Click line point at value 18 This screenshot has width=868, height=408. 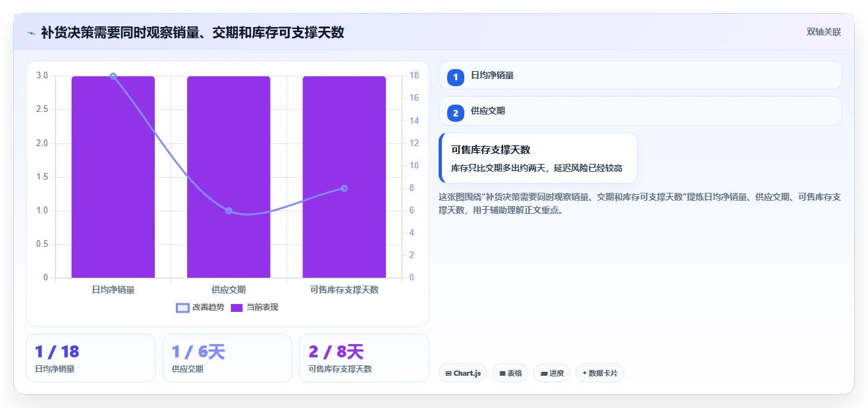pyautogui.click(x=113, y=76)
